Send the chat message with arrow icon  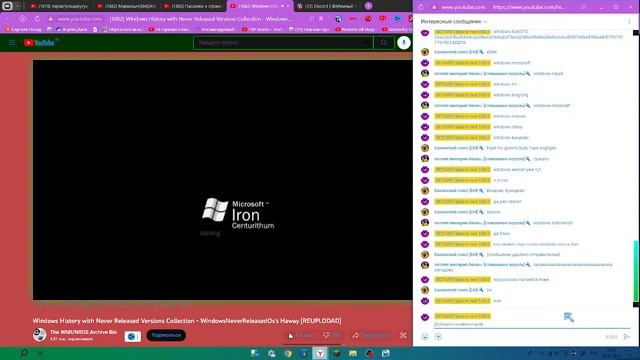pos(627,337)
